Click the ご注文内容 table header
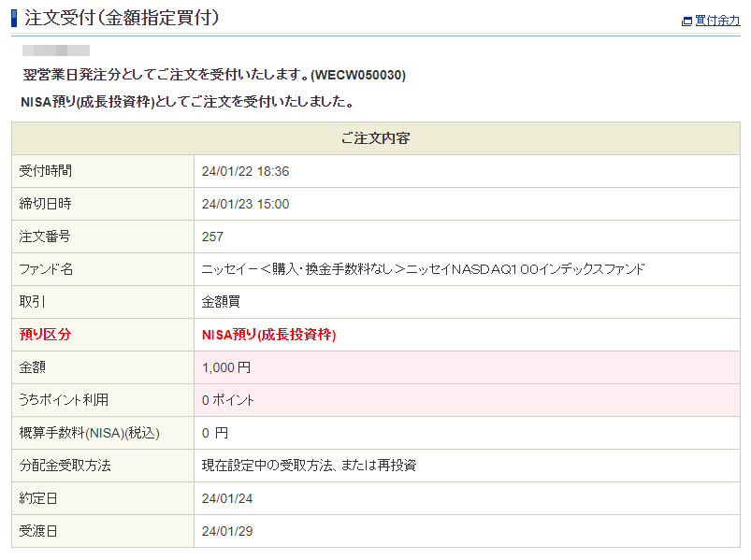The image size is (751, 560). (375, 138)
